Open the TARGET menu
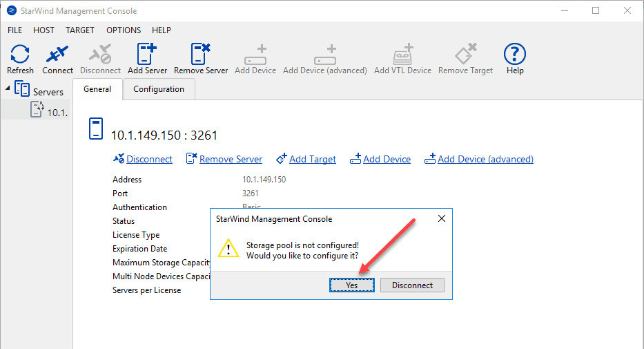 (80, 30)
